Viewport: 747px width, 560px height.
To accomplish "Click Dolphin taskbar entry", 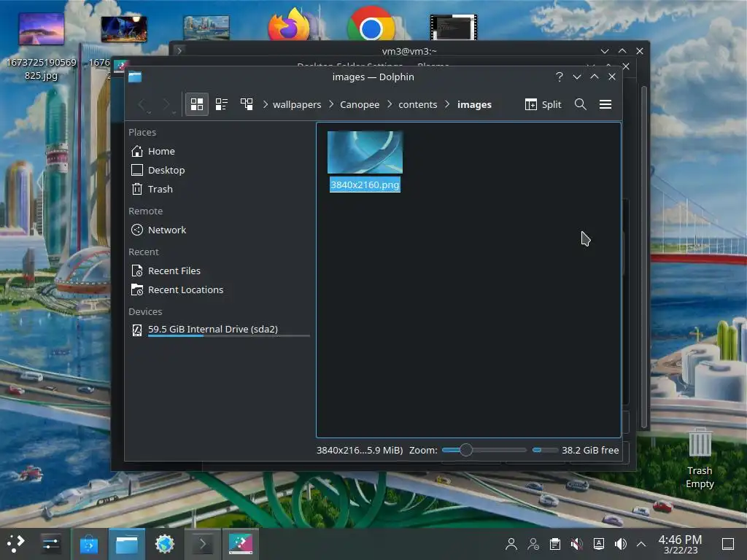I will [x=127, y=544].
